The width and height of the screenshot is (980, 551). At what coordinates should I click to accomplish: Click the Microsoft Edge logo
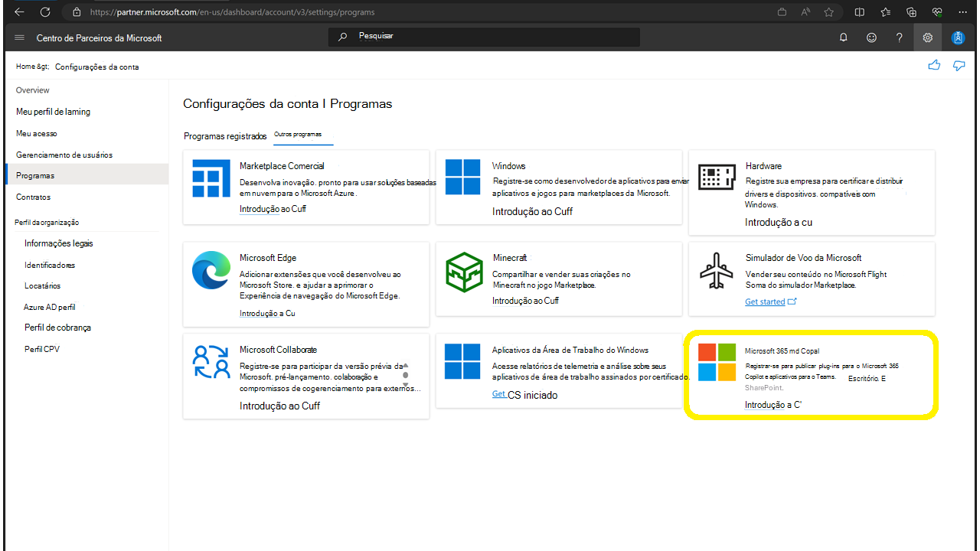[x=211, y=270]
